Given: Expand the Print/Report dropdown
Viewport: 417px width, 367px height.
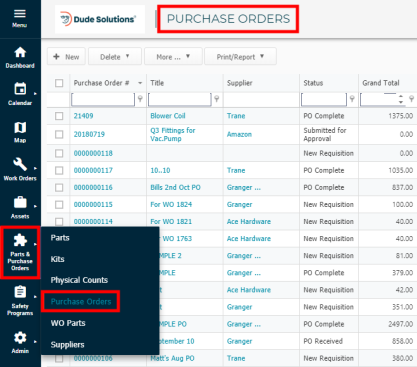Looking at the screenshot, I should pos(240,56).
